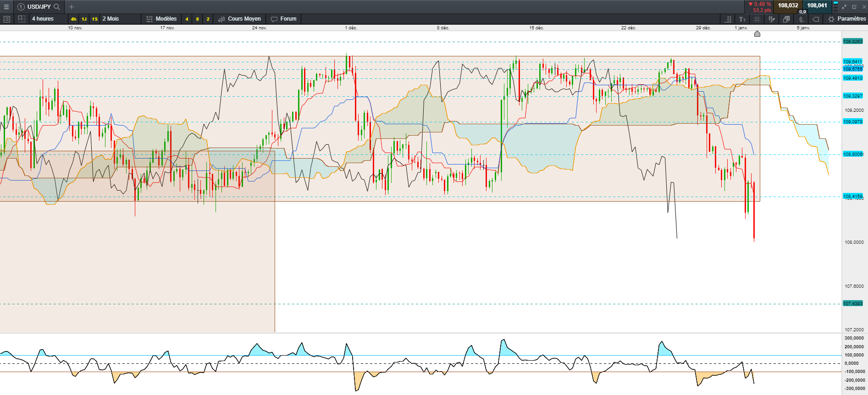Open the candlestick chart type icon

tap(801, 19)
